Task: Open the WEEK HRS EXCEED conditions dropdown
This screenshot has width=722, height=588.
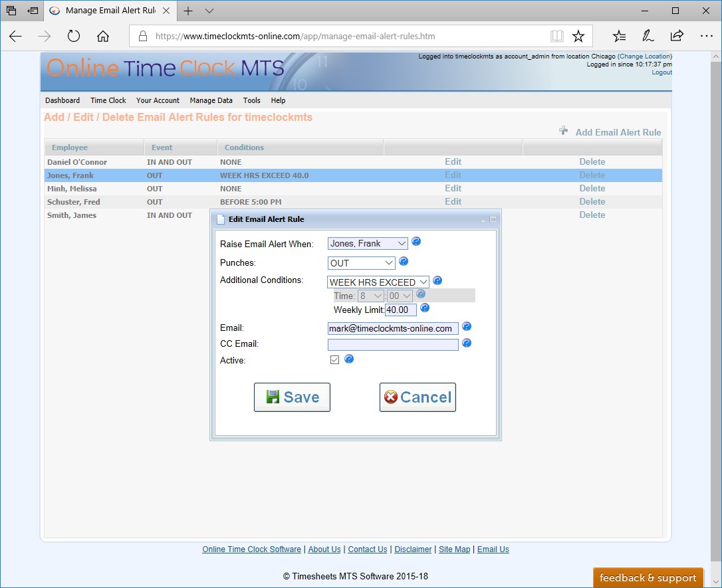Action: point(378,282)
